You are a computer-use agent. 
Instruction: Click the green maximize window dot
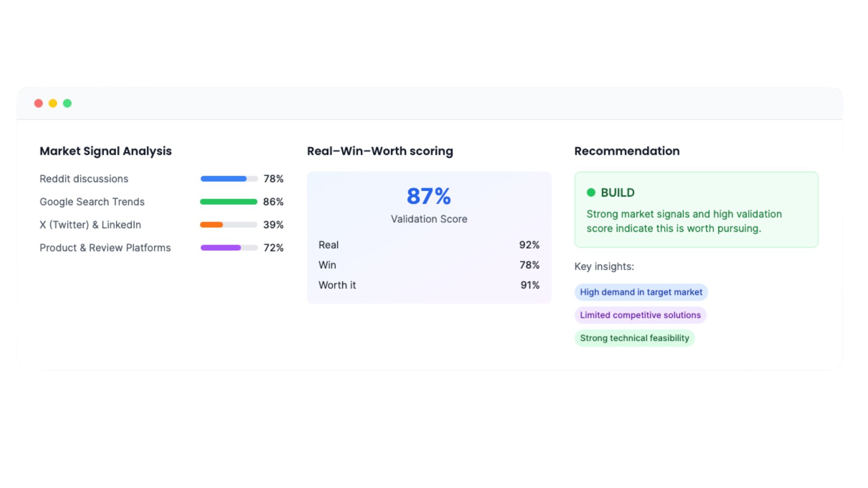67,103
